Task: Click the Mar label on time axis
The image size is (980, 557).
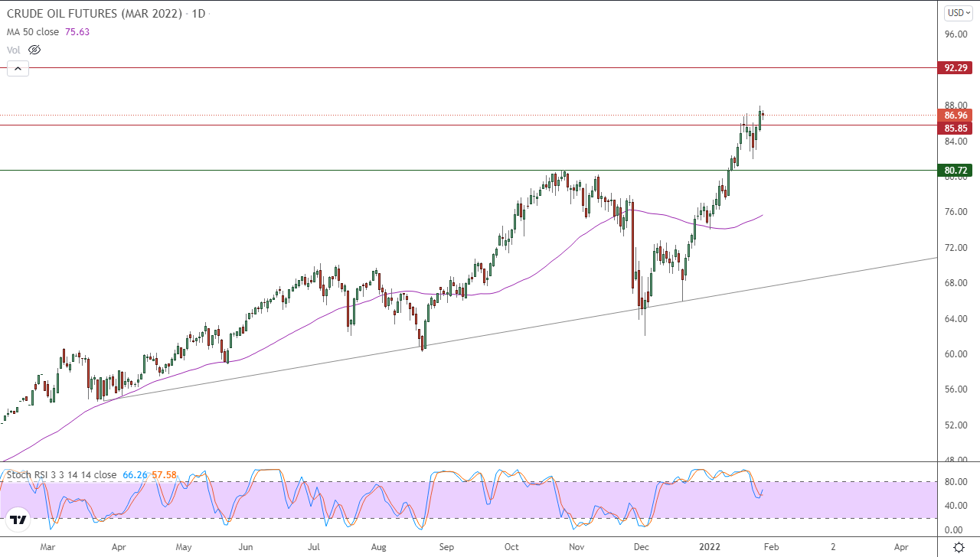Action: coord(47,547)
